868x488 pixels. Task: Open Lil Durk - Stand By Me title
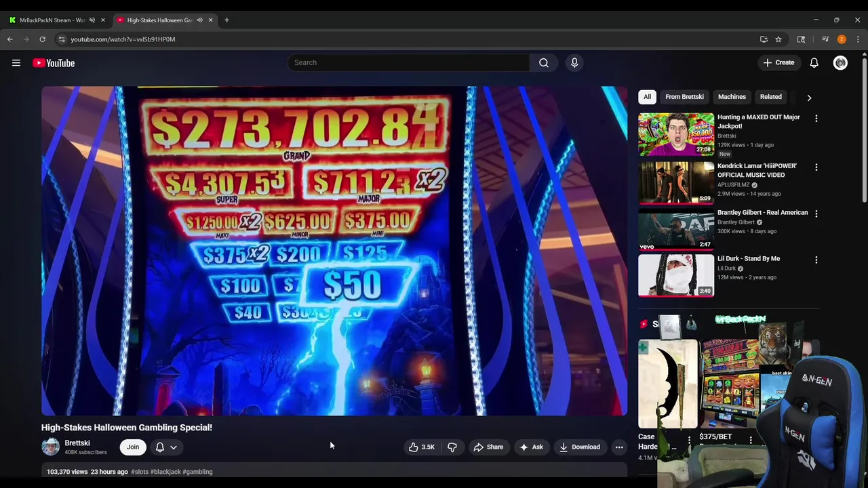click(749, 258)
